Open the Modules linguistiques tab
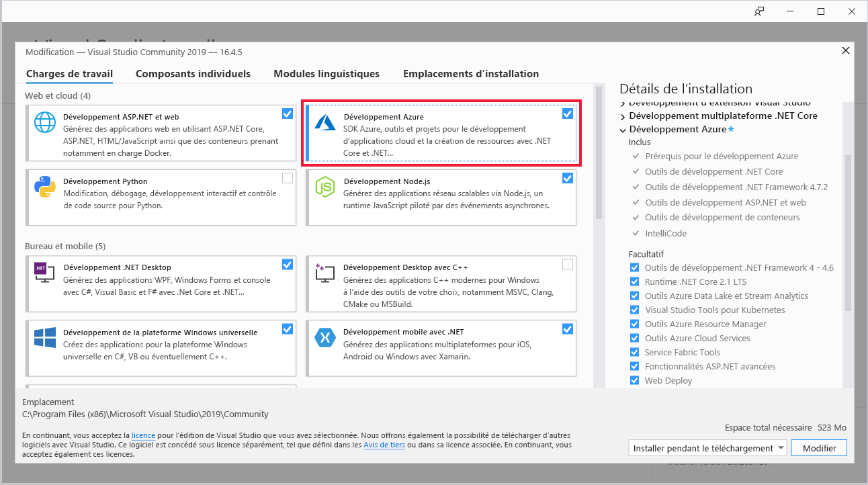Viewport: 868px width, 485px height. pos(327,74)
